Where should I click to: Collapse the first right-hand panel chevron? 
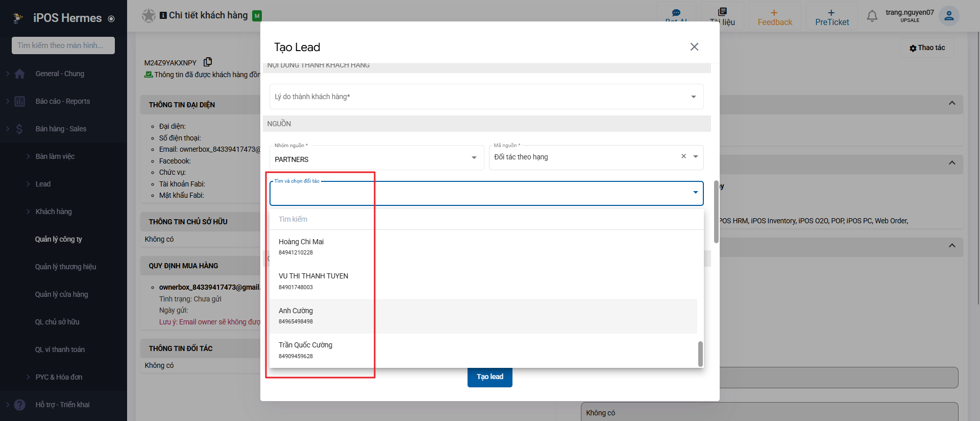pos(952,103)
